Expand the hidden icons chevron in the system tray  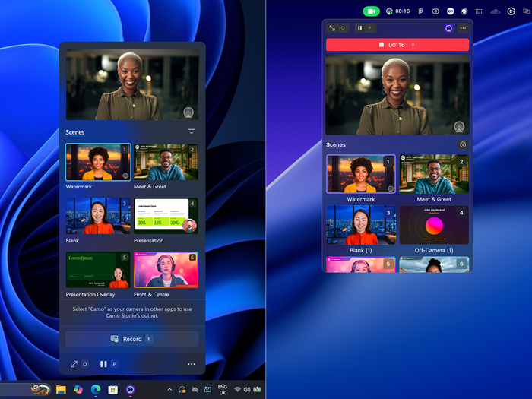[169, 389]
